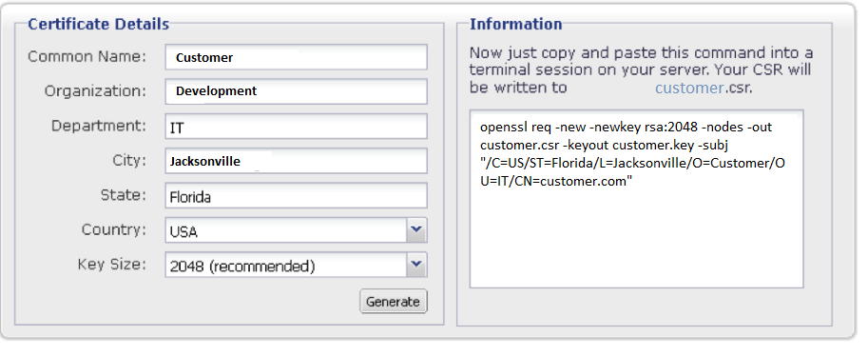Screen dimensions: 868x356
Task: Click the Common Name input field
Action: 297,57
